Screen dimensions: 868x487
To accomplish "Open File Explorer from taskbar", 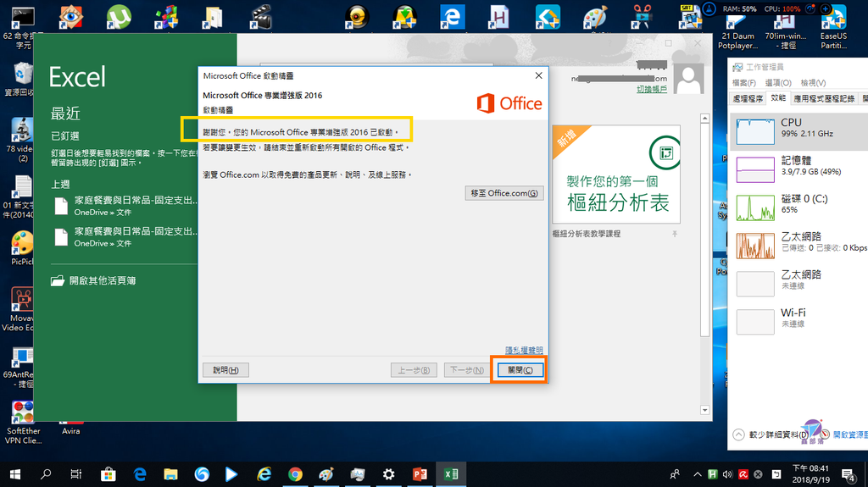I will click(170, 474).
